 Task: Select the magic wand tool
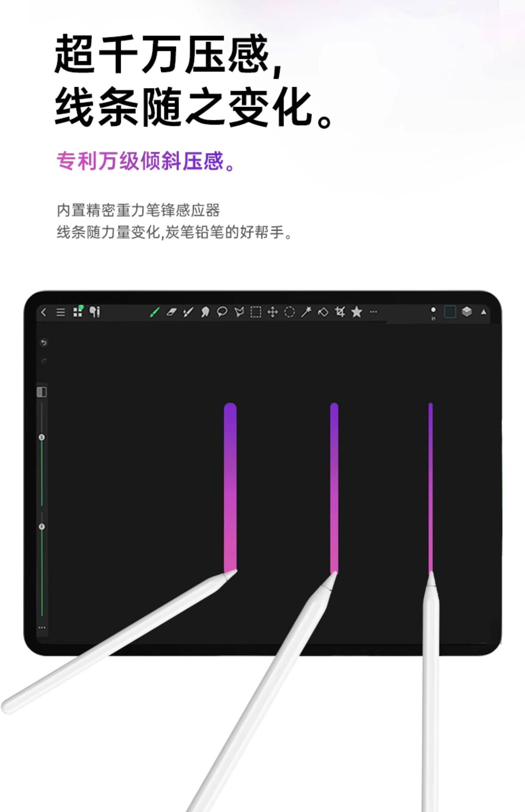pyautogui.click(x=306, y=312)
